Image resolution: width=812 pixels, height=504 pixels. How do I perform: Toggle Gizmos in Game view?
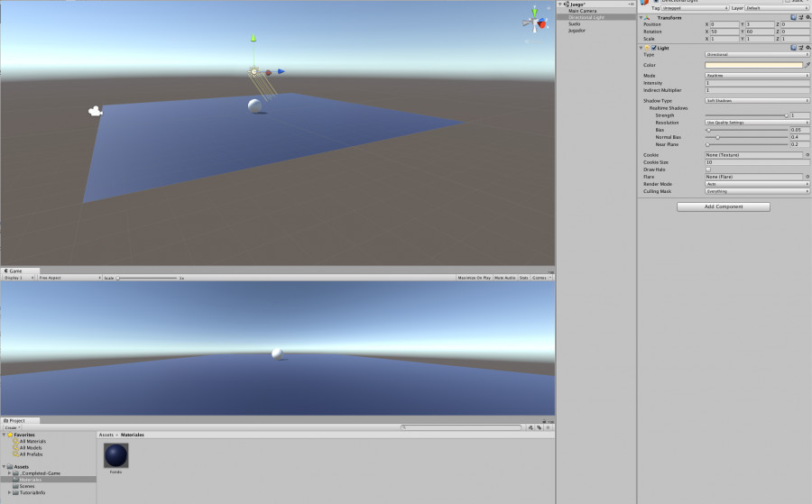tap(541, 278)
